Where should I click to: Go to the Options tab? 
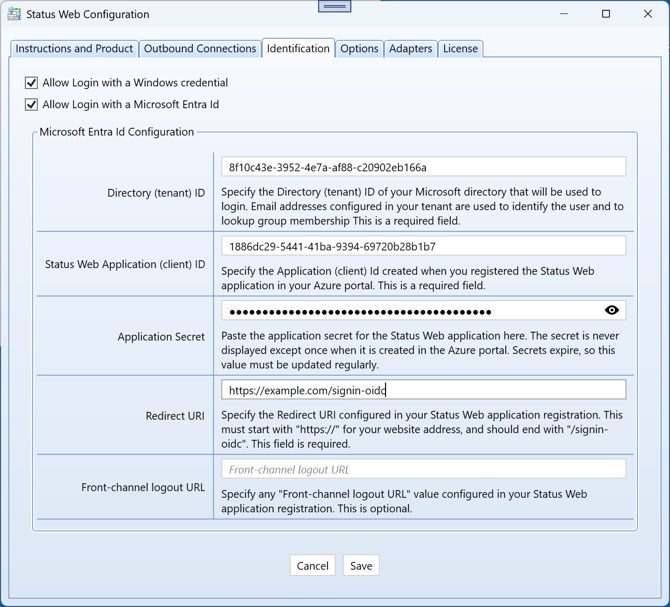(x=359, y=49)
